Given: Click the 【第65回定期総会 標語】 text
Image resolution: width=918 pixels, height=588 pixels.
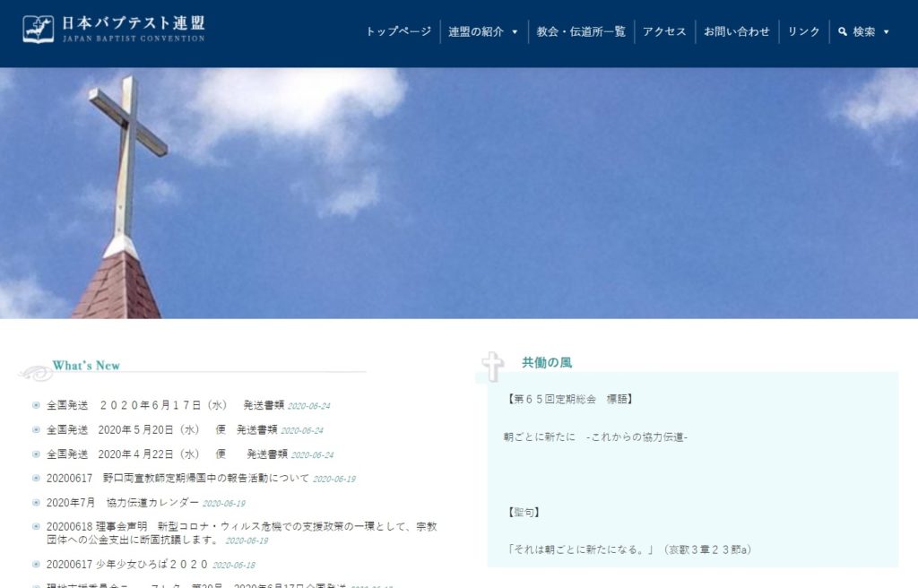Looking at the screenshot, I should click(569, 400).
